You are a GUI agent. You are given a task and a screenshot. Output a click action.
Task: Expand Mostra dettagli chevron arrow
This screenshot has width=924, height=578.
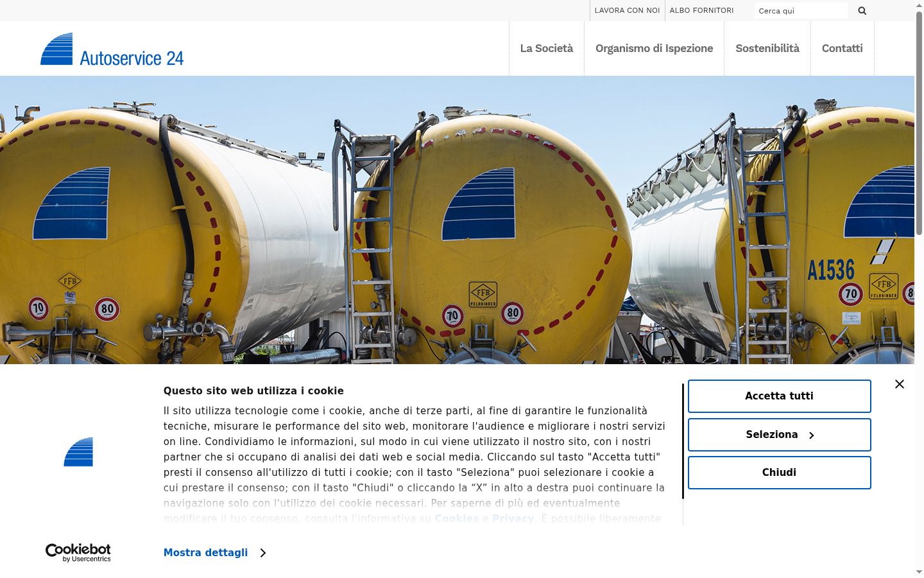pos(262,553)
